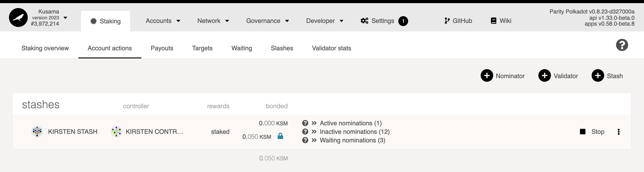Viewport: 644px width, 172px height.
Task: Click the KIRSTEN CONTR controller identicon
Action: (x=116, y=132)
